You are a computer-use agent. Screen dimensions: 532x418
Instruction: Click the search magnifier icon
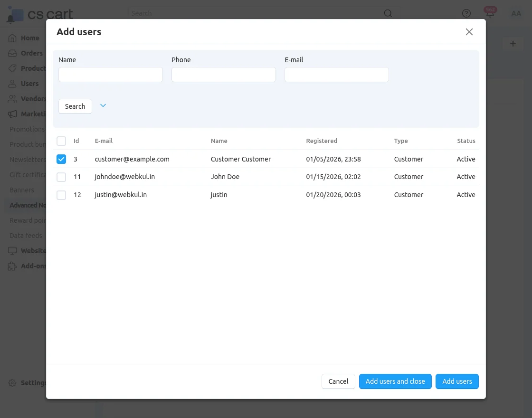388,13
